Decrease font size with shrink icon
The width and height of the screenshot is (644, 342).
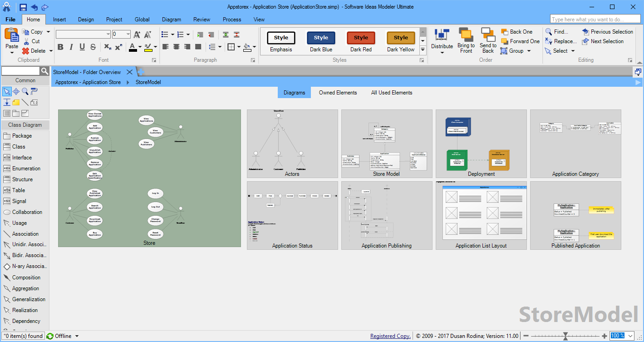pos(147,35)
